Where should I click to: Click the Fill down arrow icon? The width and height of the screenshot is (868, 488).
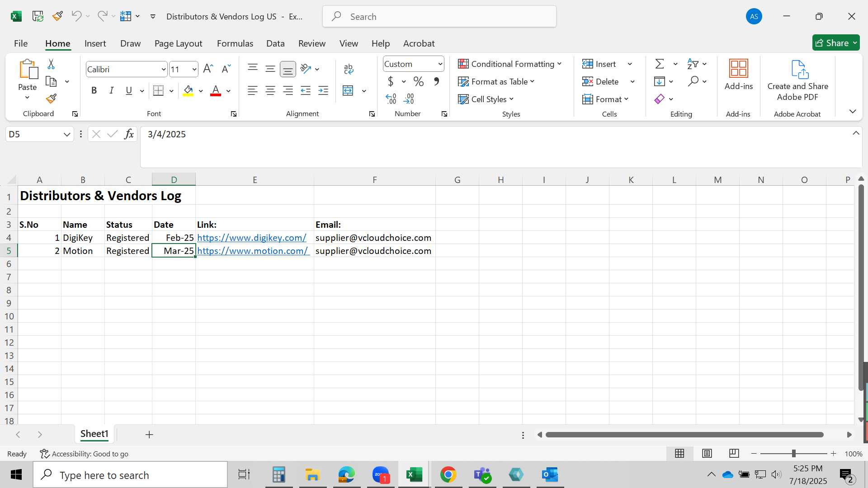660,81
